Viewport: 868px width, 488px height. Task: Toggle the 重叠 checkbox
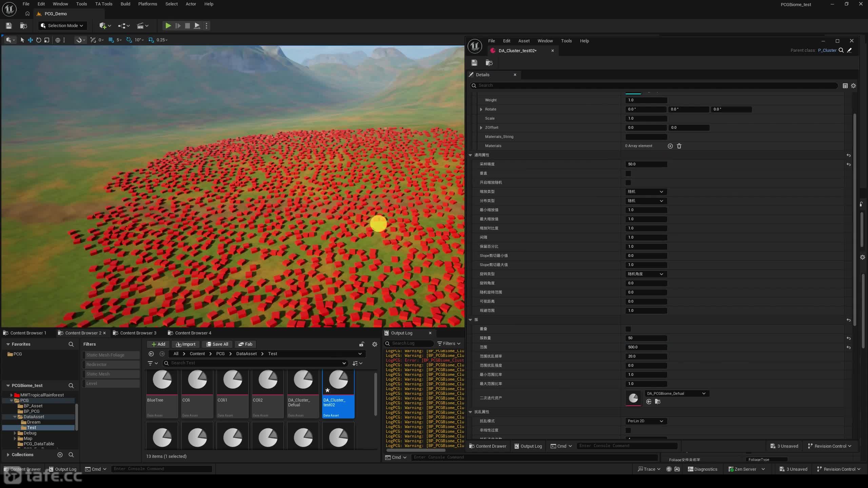[x=628, y=329]
